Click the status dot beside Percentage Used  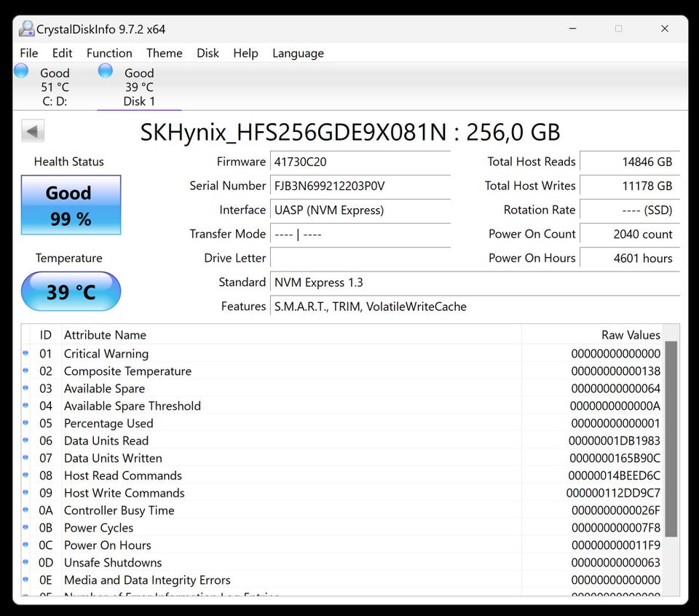[25, 423]
